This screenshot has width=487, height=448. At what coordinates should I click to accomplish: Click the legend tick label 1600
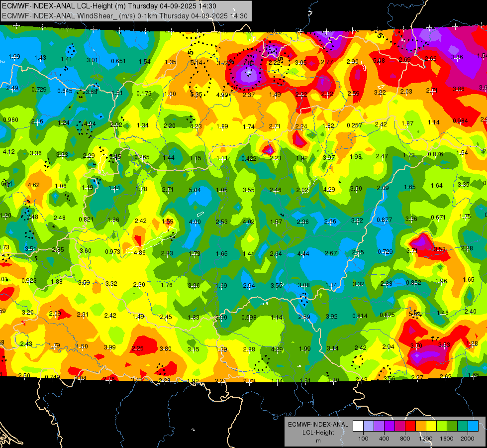click(x=446, y=439)
